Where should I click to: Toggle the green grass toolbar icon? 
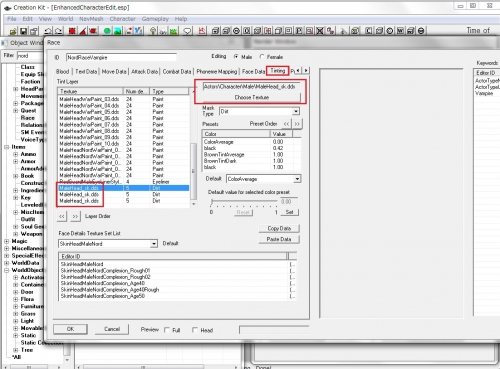click(x=173, y=31)
